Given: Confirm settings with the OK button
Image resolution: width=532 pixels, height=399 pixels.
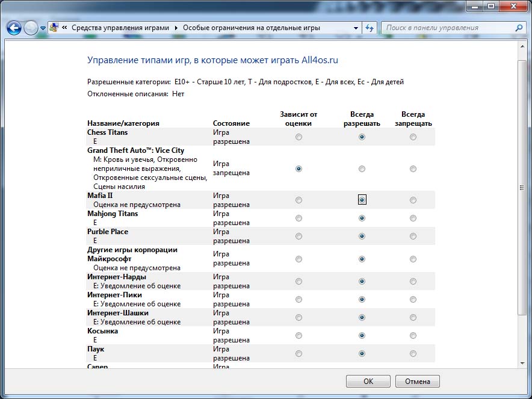Looking at the screenshot, I should [368, 382].
